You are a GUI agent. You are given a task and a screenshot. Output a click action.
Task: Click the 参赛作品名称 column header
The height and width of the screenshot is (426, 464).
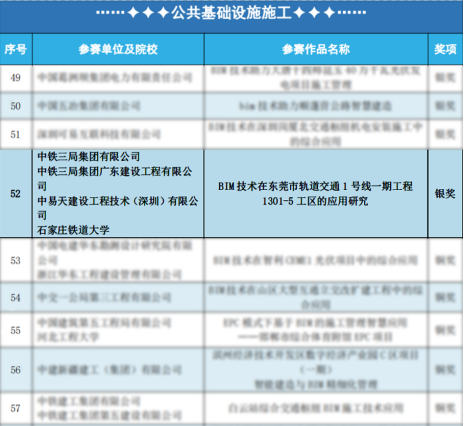click(x=316, y=49)
